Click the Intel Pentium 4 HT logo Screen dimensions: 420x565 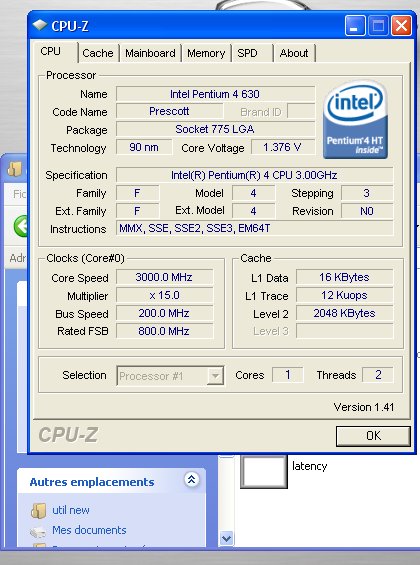pos(355,120)
